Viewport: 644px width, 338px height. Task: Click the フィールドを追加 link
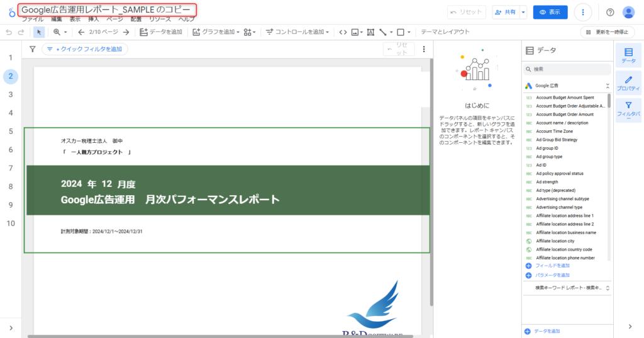click(552, 266)
